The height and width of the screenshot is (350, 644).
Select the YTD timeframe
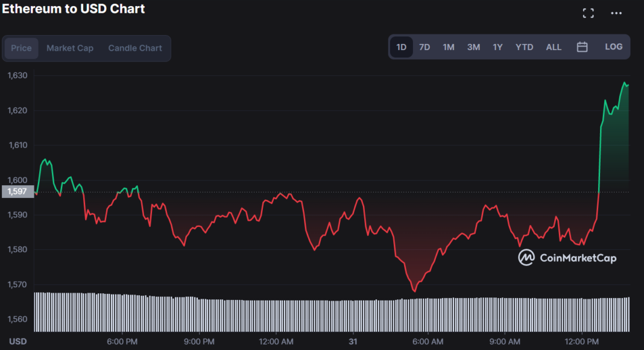pos(524,46)
